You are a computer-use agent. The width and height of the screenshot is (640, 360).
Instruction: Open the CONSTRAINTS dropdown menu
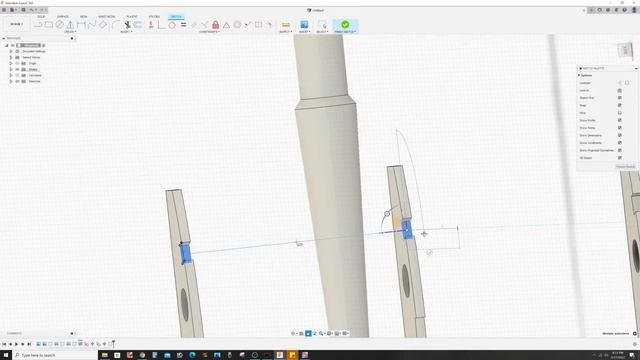(x=209, y=31)
